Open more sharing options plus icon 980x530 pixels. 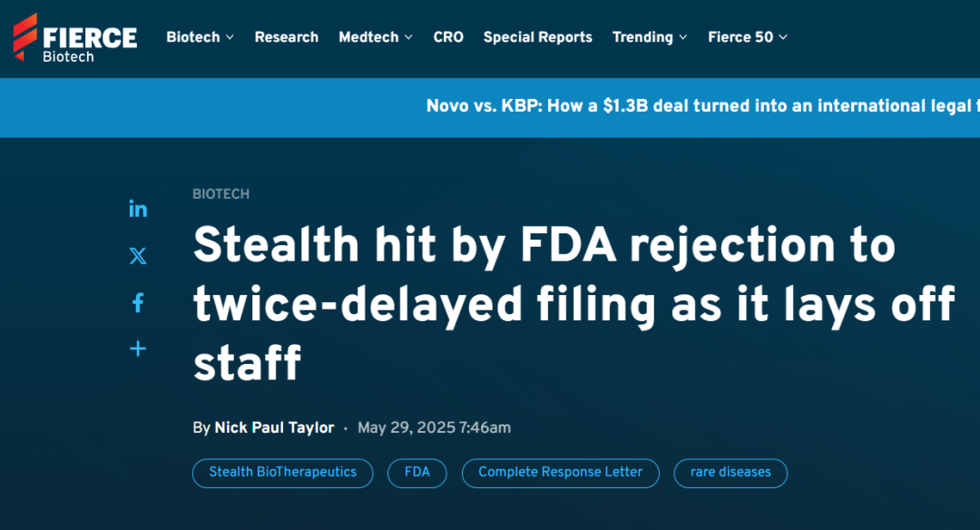point(138,348)
